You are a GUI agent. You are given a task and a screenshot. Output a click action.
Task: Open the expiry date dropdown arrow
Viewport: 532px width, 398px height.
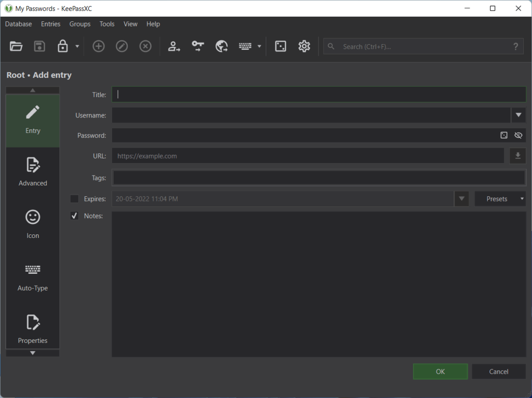[461, 198]
